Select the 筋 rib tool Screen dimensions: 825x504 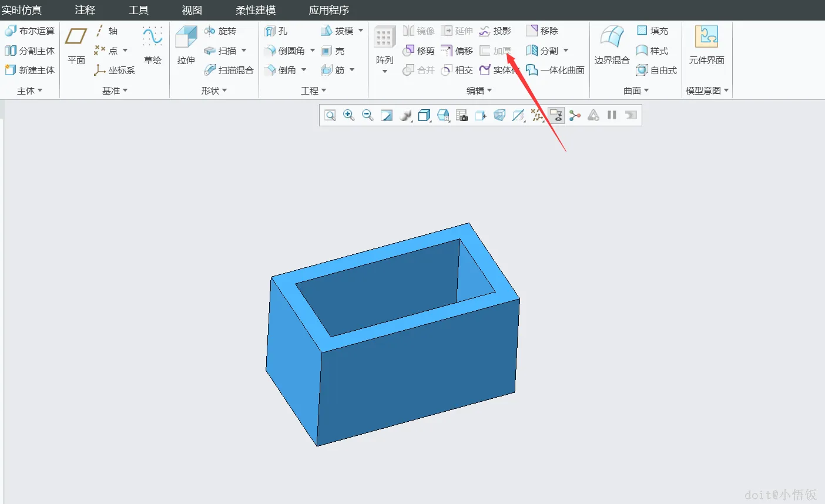point(333,70)
